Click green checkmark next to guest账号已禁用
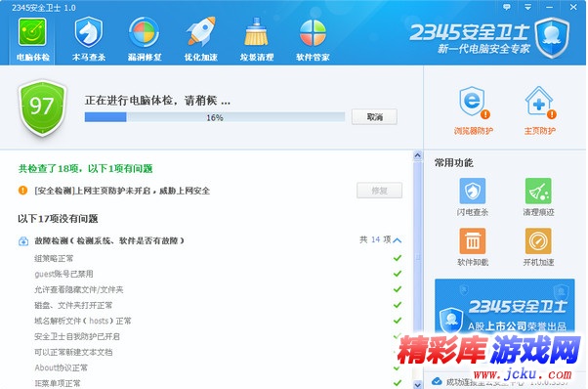This screenshot has width=588, height=389. click(398, 274)
